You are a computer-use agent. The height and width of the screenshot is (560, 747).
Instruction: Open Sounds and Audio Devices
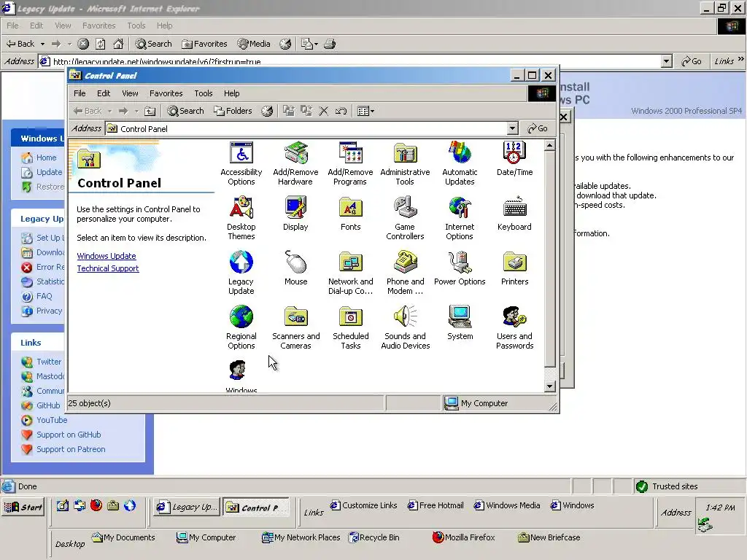point(406,327)
